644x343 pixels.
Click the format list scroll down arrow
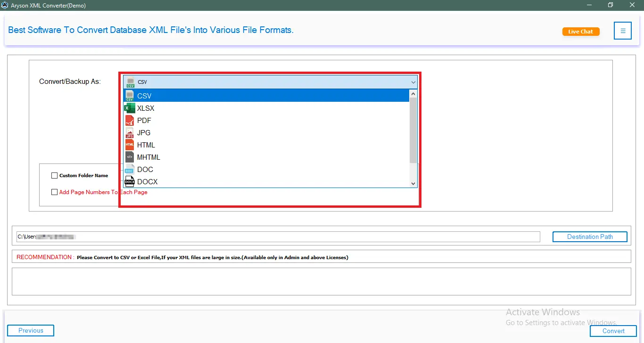click(413, 183)
